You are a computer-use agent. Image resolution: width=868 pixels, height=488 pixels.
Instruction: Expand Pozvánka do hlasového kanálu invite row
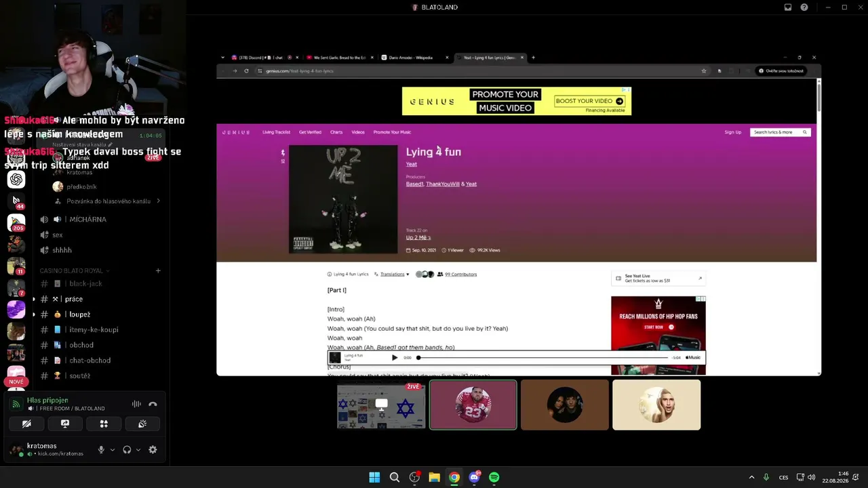click(x=107, y=201)
